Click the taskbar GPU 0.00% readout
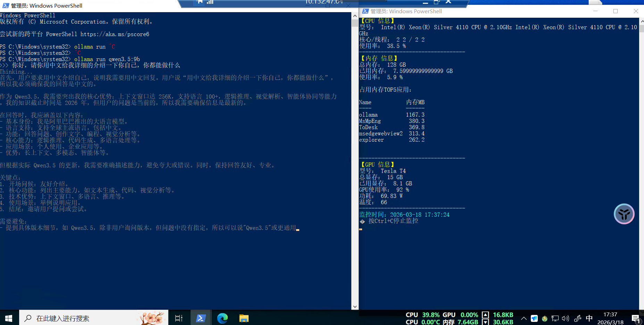644x325 pixels. (460, 315)
